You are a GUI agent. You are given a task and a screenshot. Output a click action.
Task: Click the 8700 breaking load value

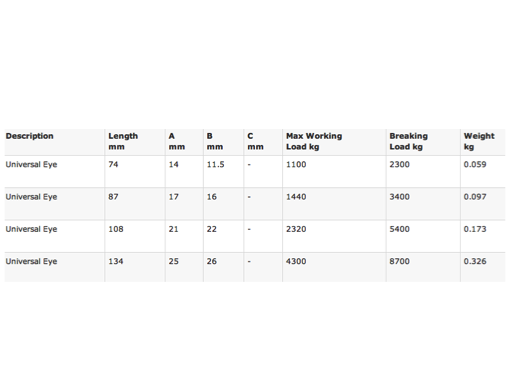coord(399,261)
